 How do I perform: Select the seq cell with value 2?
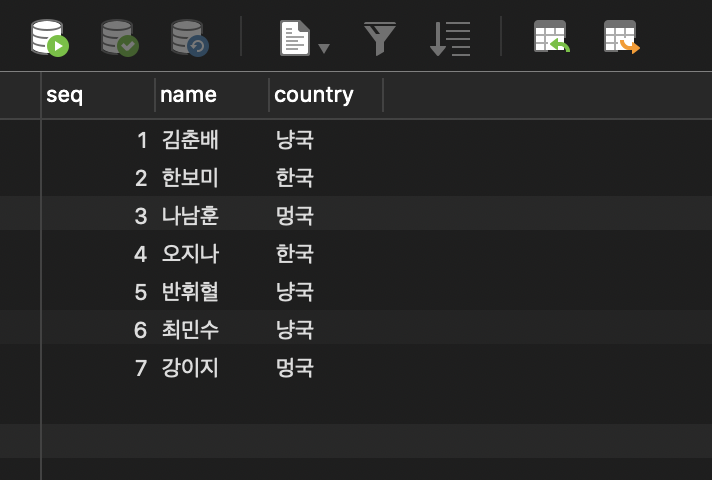coord(98,178)
